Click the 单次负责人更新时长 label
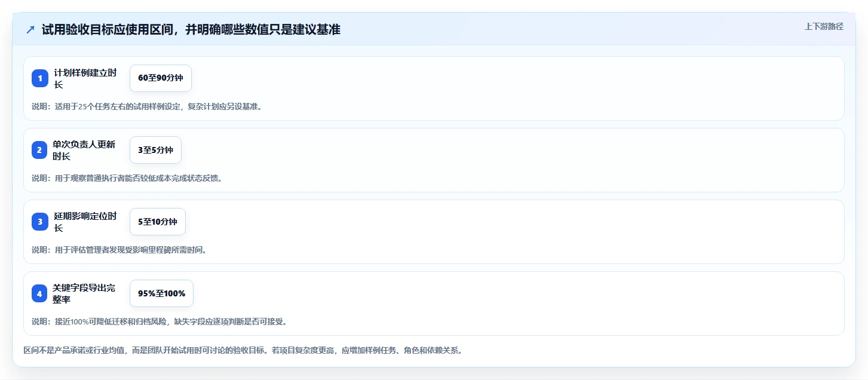 coord(84,150)
